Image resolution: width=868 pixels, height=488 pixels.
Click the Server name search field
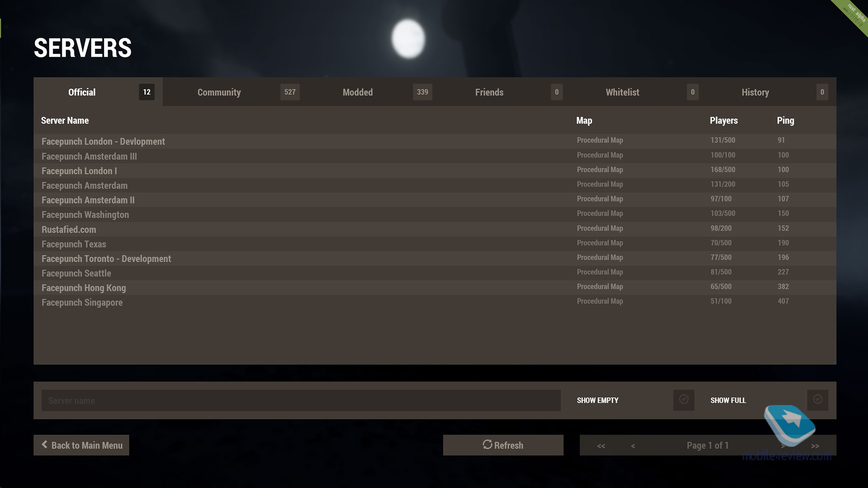301,400
